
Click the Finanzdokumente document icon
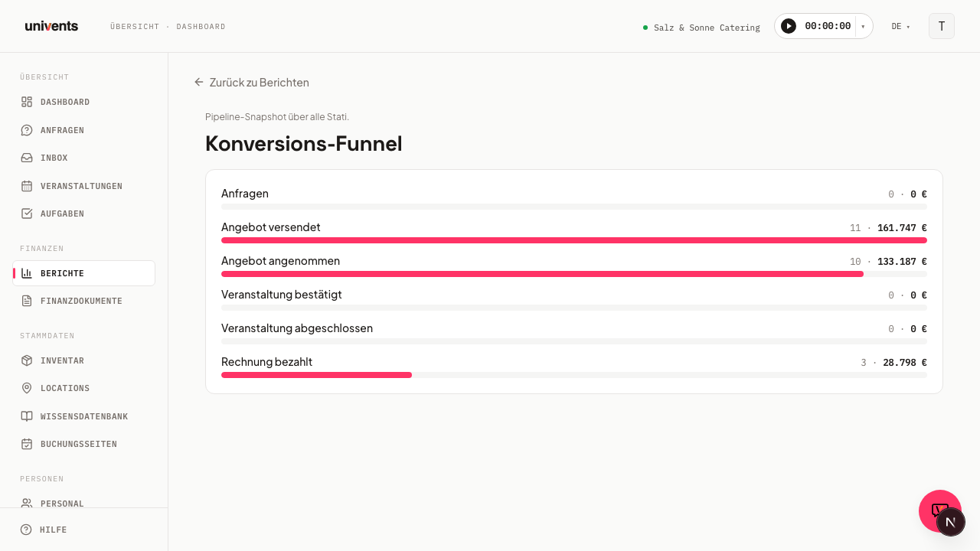[27, 301]
